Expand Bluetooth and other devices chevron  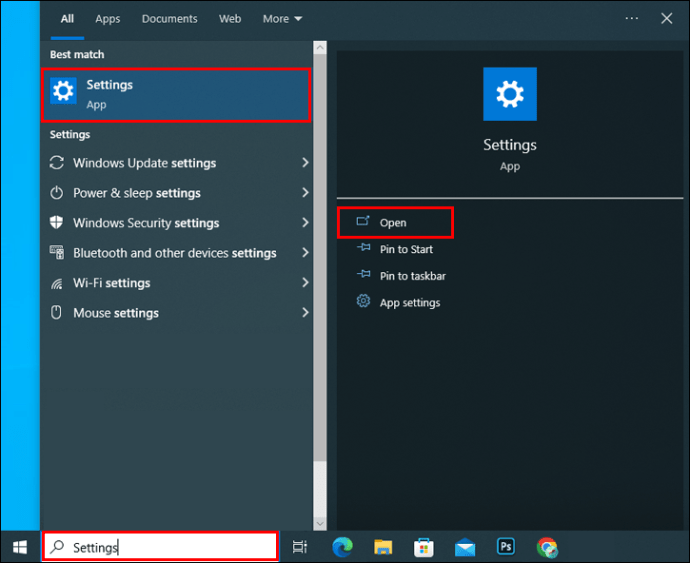tap(305, 252)
